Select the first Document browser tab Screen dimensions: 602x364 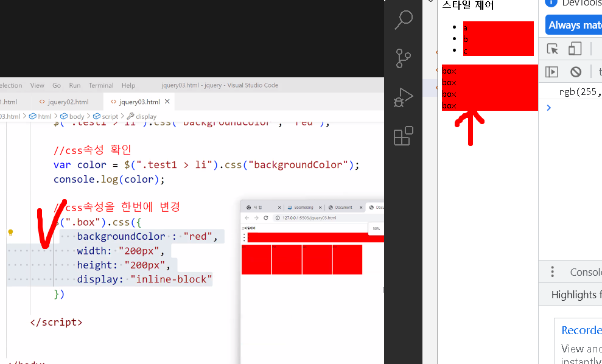click(x=343, y=208)
